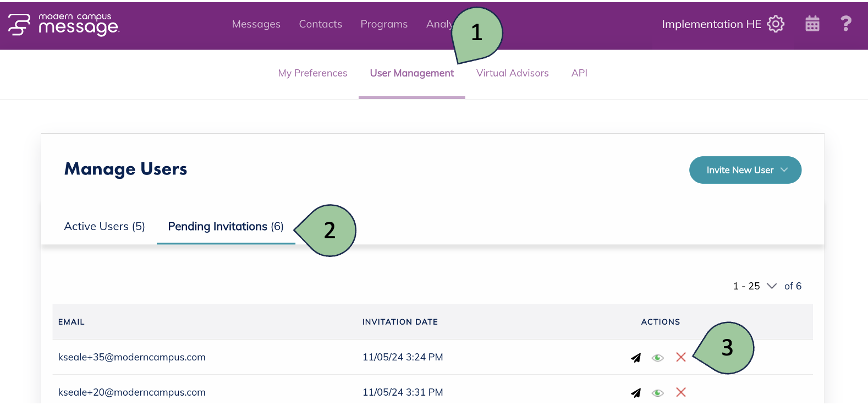Open the calendar icon in header
This screenshot has width=868, height=405.
[812, 24]
